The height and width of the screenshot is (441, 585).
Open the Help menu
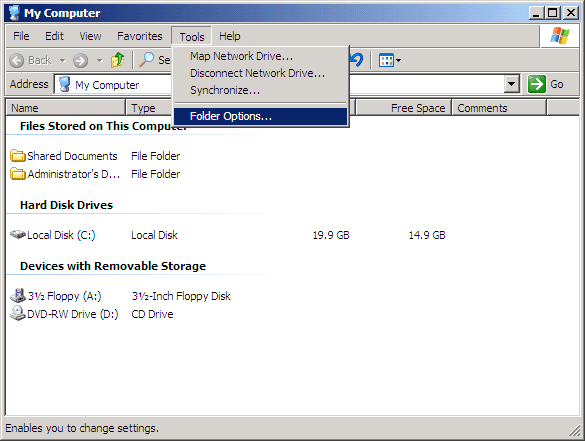[x=229, y=36]
